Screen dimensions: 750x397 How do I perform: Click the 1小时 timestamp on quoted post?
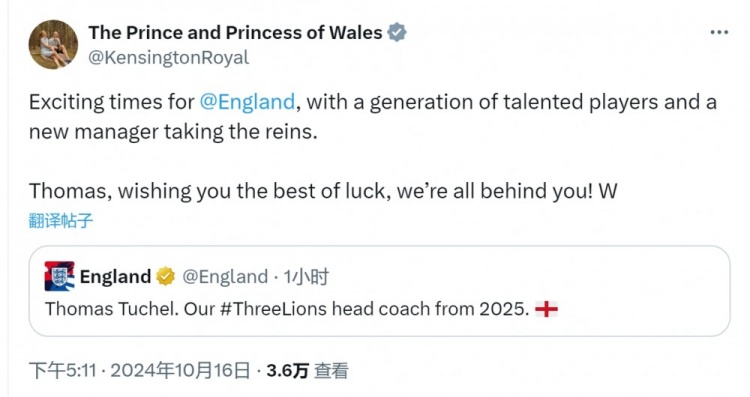pyautogui.click(x=306, y=276)
